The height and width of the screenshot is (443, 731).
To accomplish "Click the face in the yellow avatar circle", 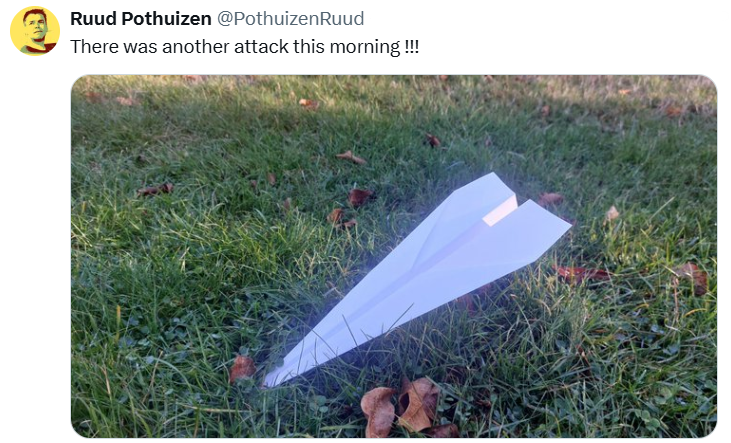I will (x=36, y=27).
